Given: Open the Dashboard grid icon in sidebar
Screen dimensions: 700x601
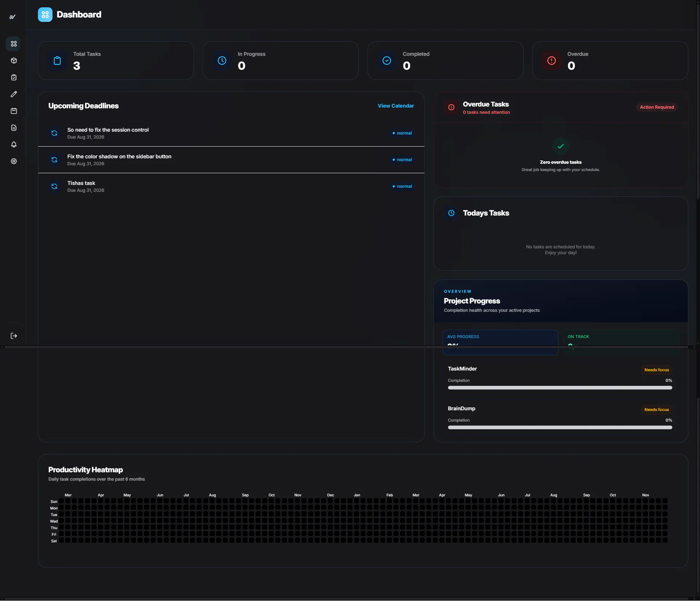Looking at the screenshot, I should [14, 44].
